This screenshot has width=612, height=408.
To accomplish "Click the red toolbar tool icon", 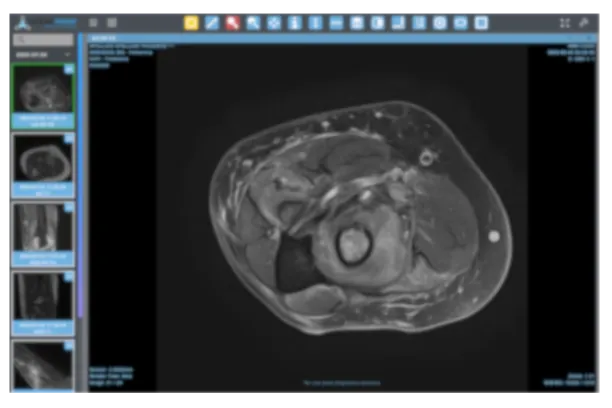I will (x=232, y=23).
